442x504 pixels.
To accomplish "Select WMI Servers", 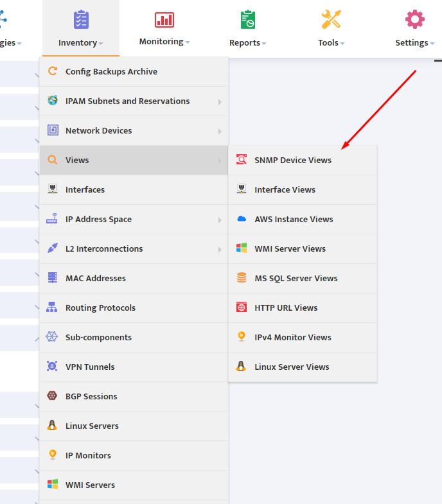I will coord(134,485).
